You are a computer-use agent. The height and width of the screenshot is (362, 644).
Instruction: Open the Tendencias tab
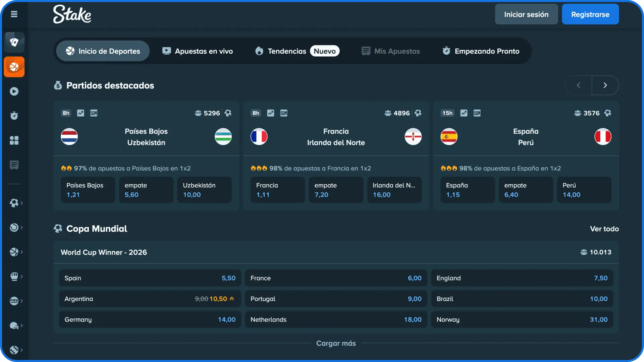click(x=297, y=51)
